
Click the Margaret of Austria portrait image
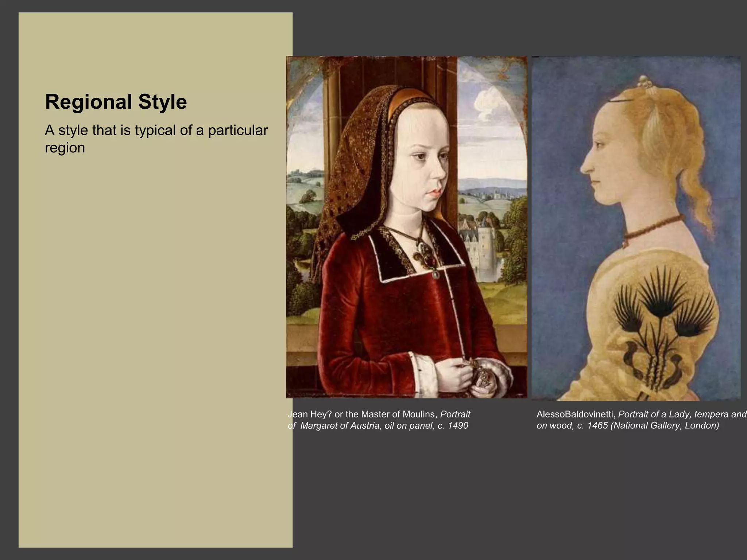pyautogui.click(x=407, y=227)
